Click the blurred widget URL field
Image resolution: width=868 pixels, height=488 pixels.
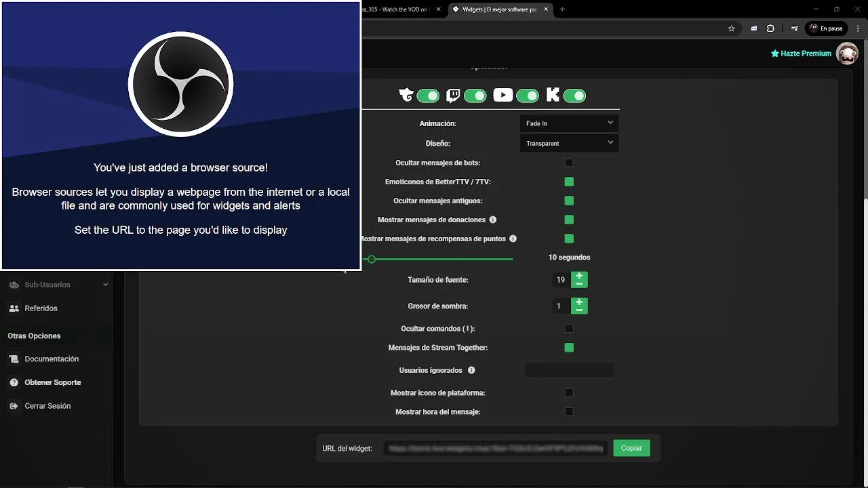[496, 448]
